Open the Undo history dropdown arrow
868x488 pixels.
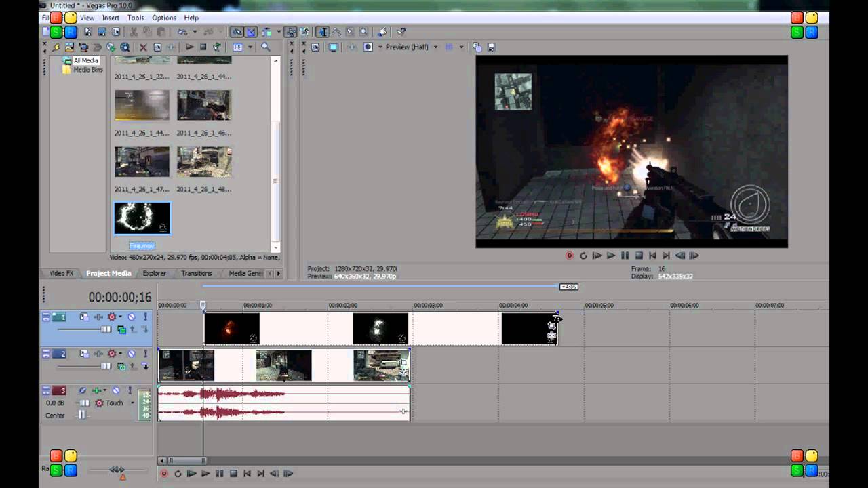[195, 32]
